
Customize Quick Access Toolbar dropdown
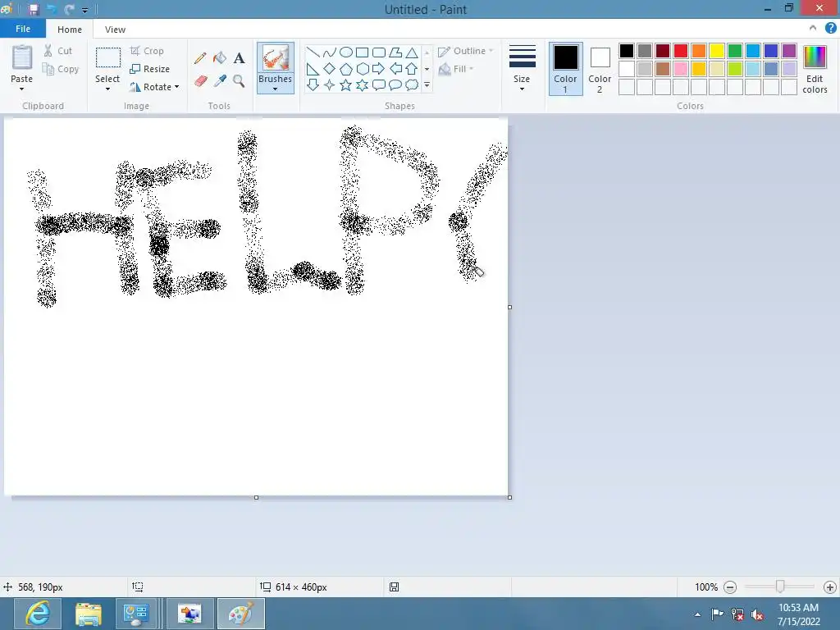(x=84, y=10)
